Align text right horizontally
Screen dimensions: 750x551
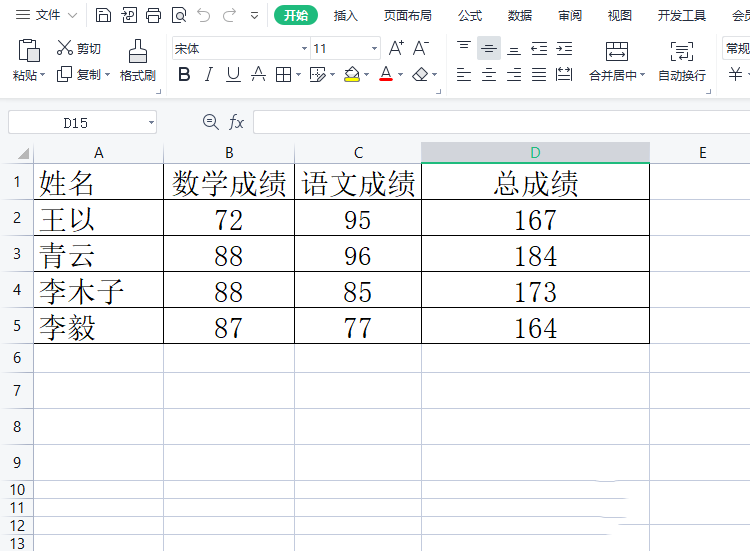pos(514,74)
